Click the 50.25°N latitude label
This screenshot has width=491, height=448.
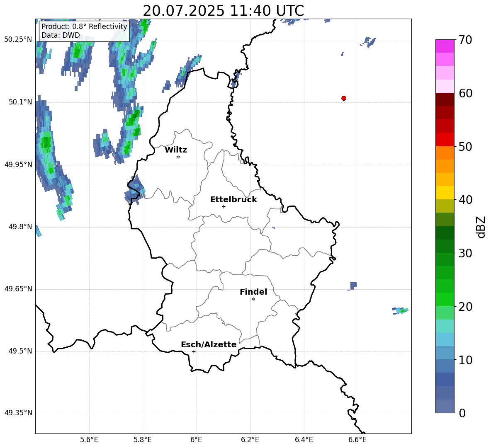point(18,40)
